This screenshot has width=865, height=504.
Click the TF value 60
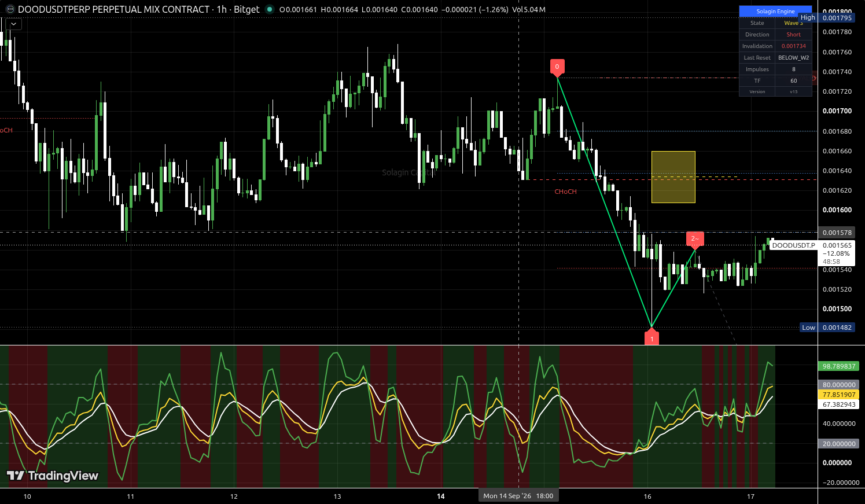pyautogui.click(x=793, y=81)
